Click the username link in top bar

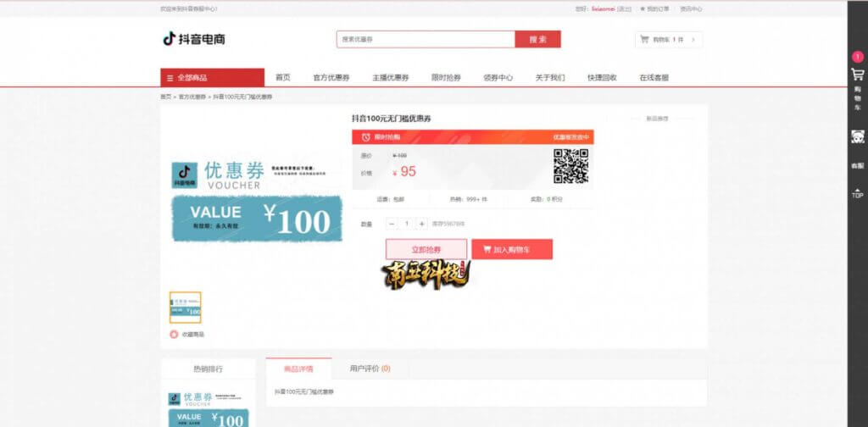click(x=604, y=8)
